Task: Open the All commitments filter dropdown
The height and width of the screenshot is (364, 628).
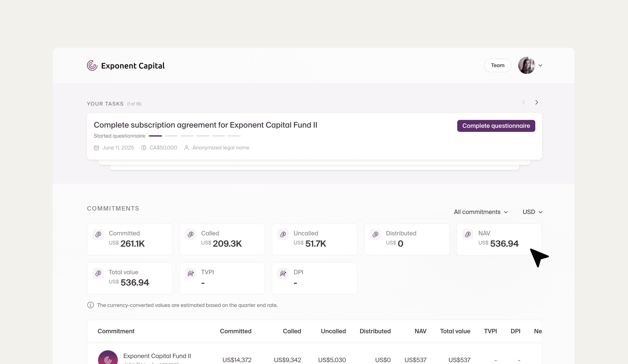Action: tap(480, 212)
